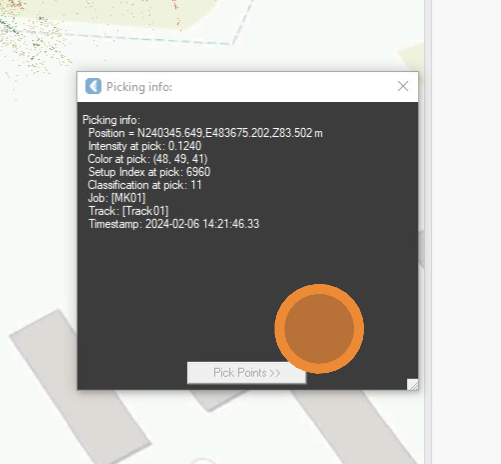Click the Pick Points >> button
The width and height of the screenshot is (501, 464).
(x=246, y=373)
